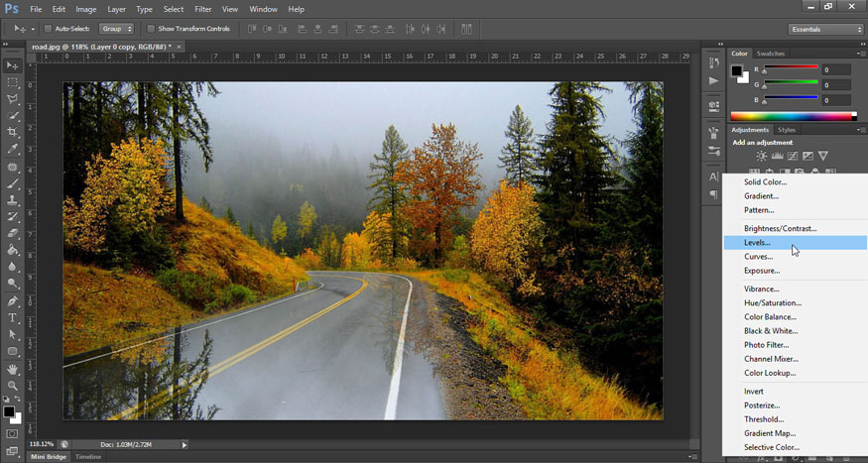Screen dimensions: 868x463
Task: Open the Auto-Select Group dropdown
Action: 116,29
